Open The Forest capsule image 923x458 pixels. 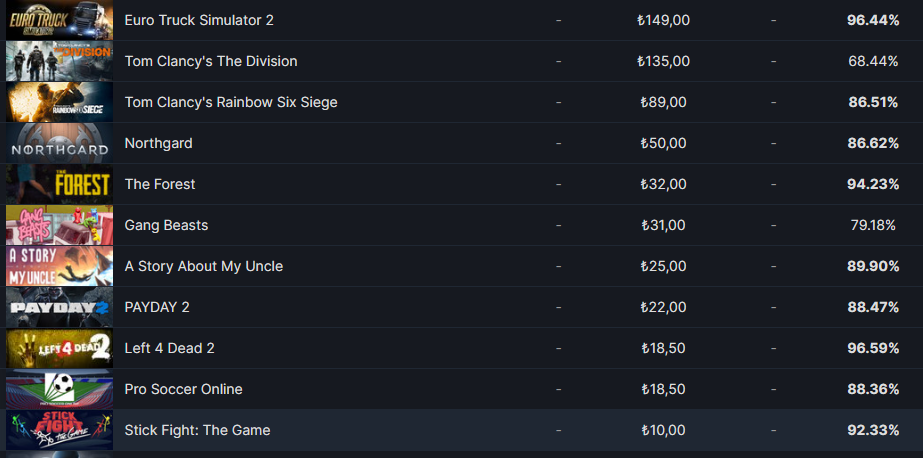click(x=59, y=184)
